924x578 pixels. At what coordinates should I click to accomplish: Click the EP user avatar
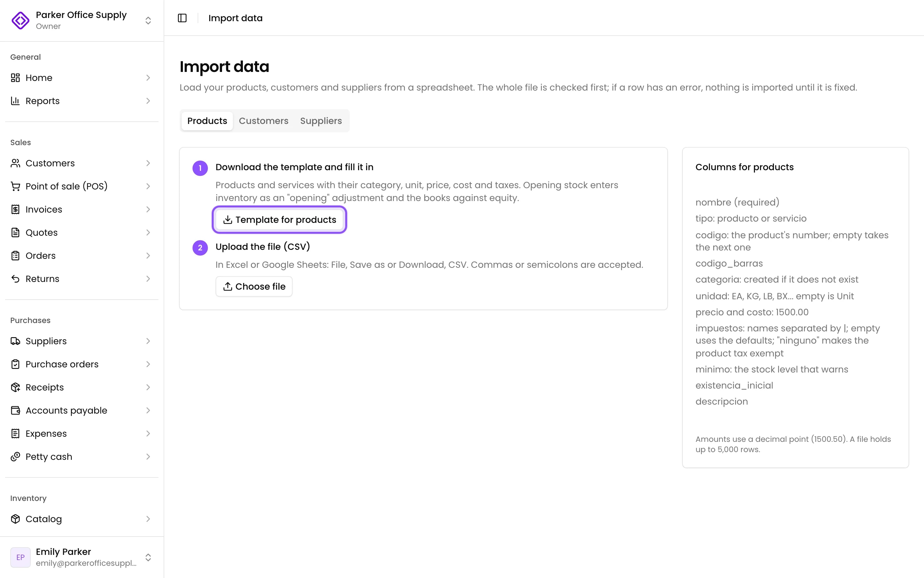pos(21,557)
